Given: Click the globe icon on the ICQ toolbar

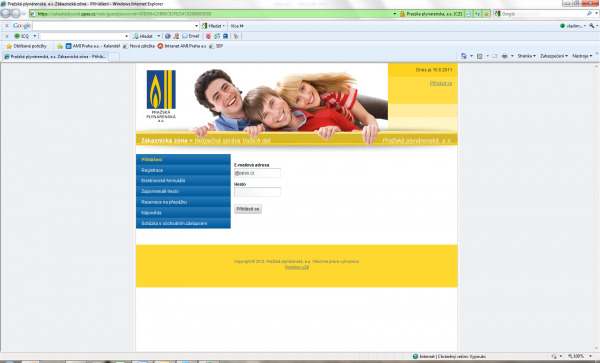Looking at the screenshot, I should click(168, 36).
